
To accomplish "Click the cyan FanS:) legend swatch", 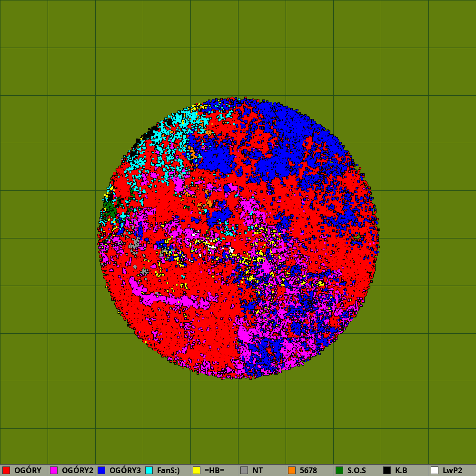I will click(x=149, y=470).
